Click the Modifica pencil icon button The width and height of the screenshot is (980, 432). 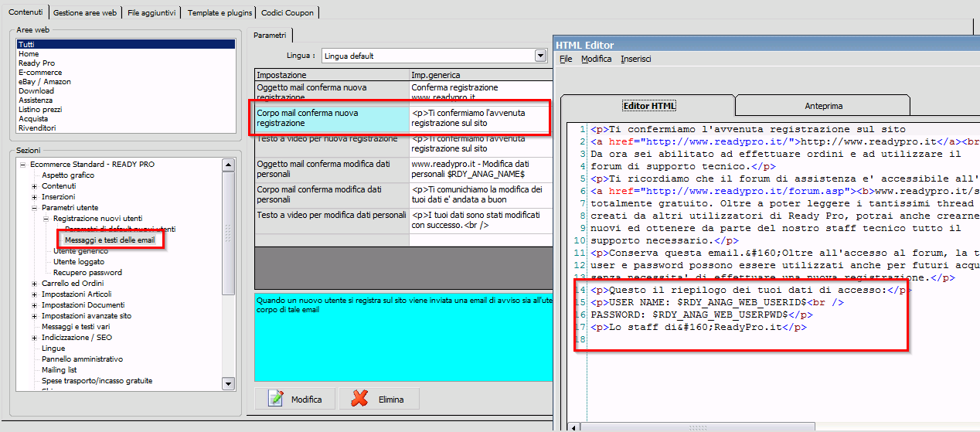tap(294, 399)
